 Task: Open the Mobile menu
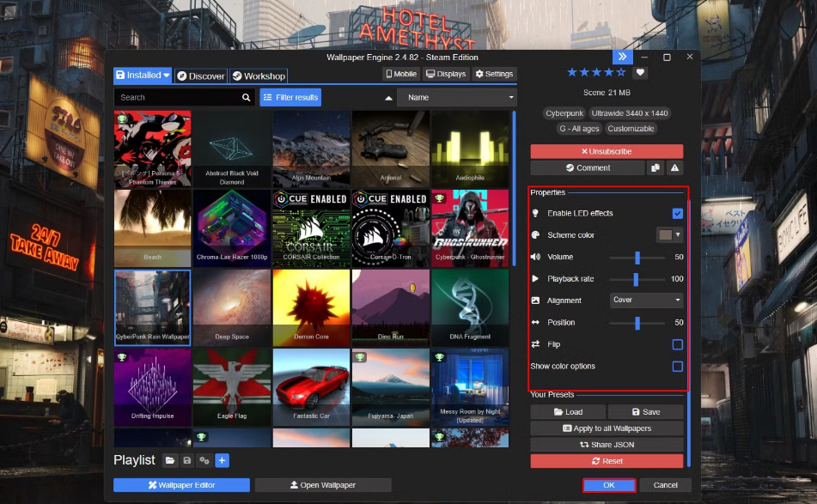(401, 74)
